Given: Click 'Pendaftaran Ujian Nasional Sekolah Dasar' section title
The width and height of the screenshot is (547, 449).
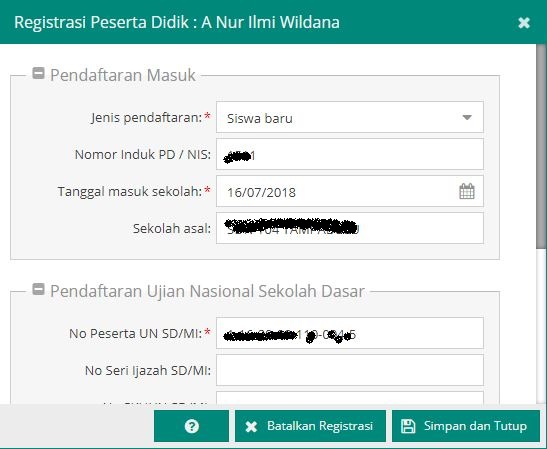Looking at the screenshot, I should (x=207, y=291).
